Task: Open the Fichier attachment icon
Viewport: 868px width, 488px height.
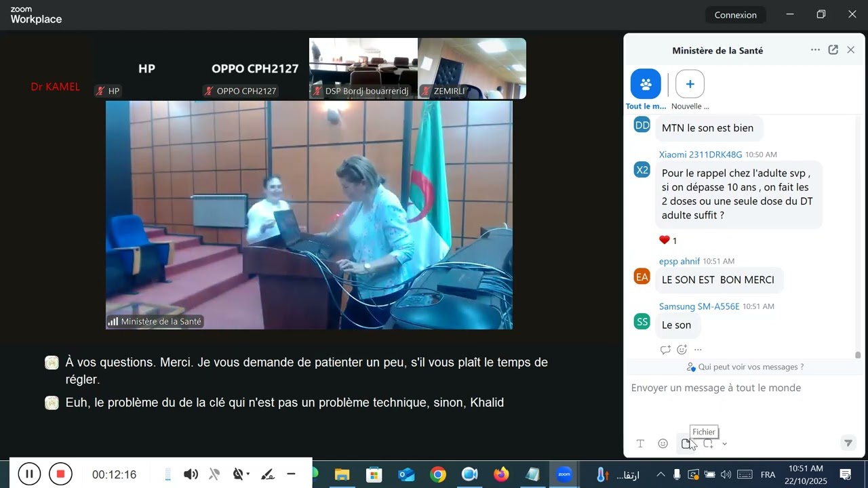Action: pos(686,444)
